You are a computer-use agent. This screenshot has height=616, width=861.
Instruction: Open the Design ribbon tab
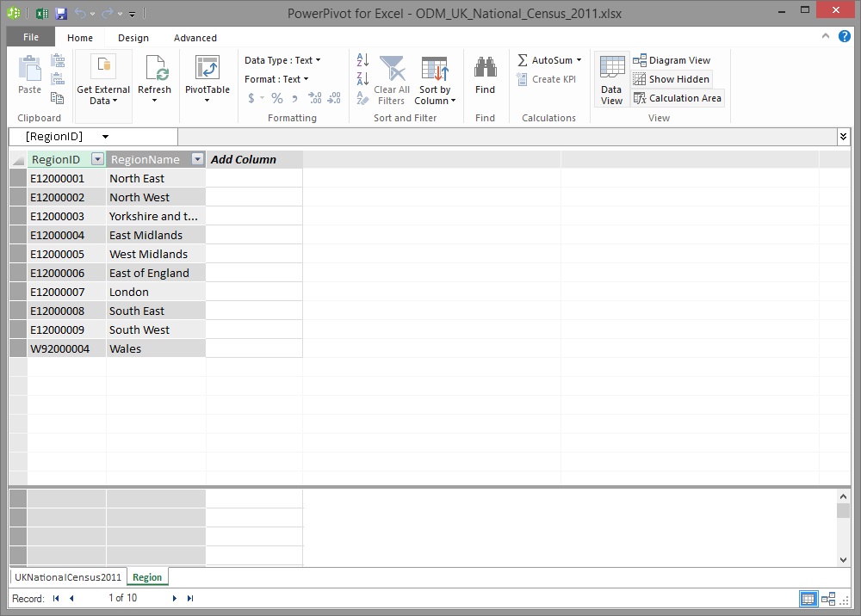pyautogui.click(x=133, y=37)
